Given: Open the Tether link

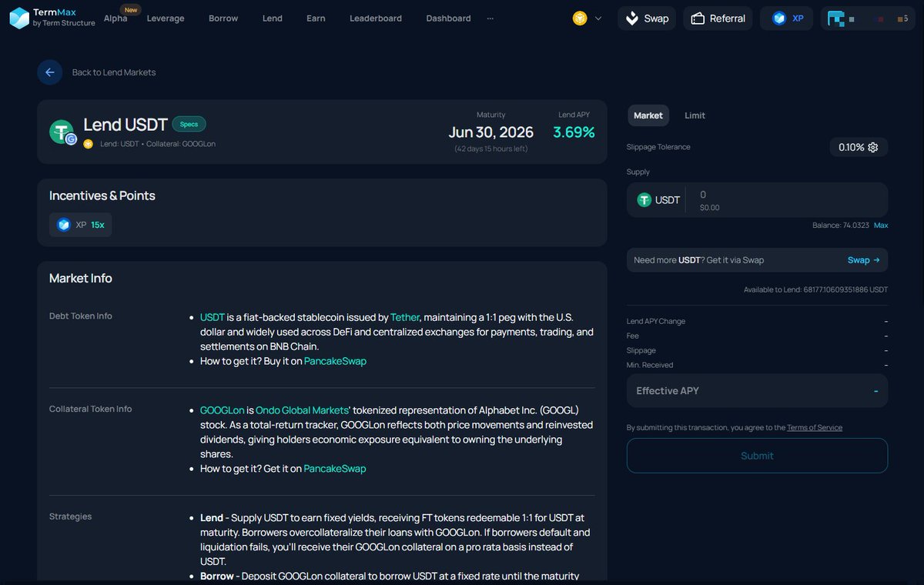Looking at the screenshot, I should pos(404,317).
